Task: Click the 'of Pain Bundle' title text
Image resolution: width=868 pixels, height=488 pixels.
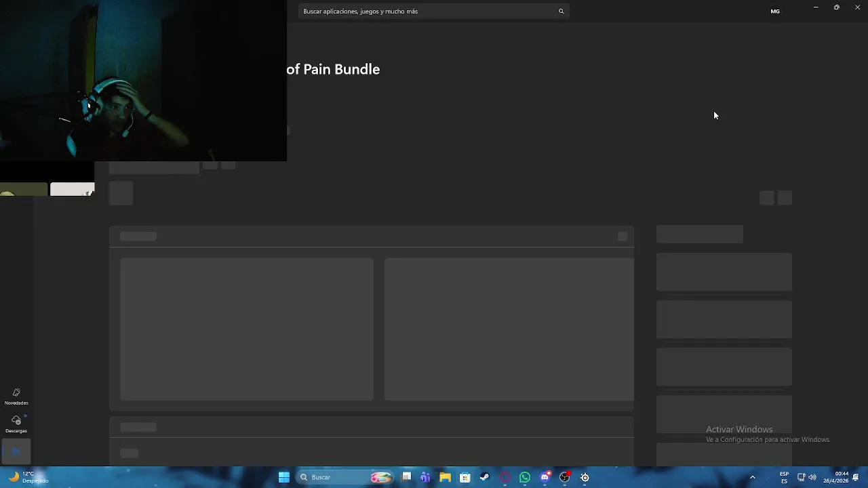Action: [333, 69]
